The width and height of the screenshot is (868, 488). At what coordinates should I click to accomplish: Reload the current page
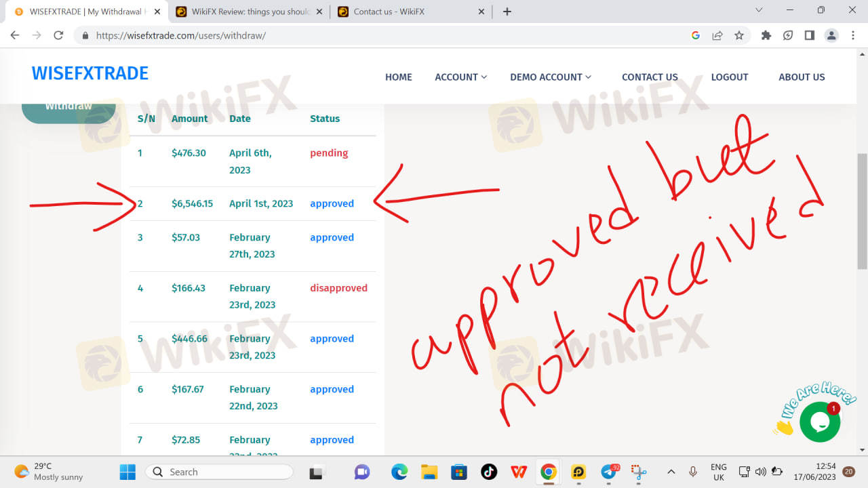58,35
